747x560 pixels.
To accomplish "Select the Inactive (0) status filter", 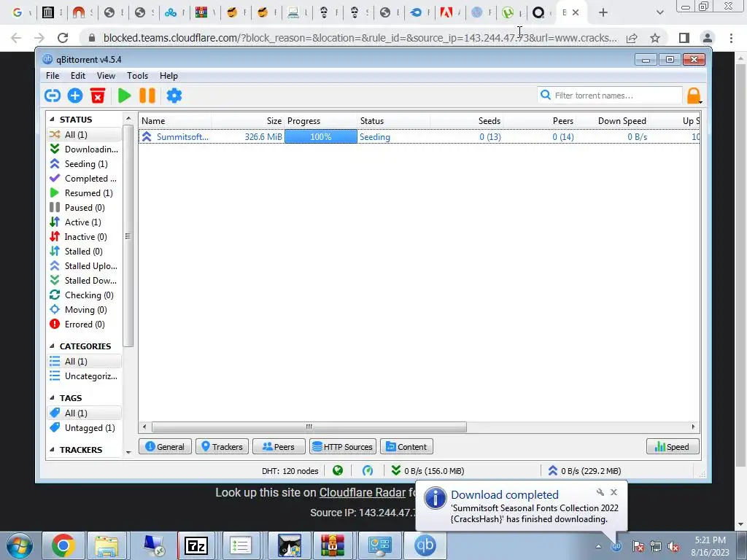I will pyautogui.click(x=85, y=237).
